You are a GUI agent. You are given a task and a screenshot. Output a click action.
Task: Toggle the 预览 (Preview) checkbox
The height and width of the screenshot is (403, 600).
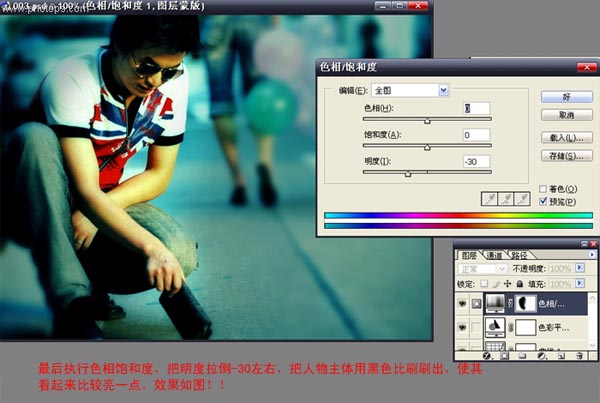(x=544, y=200)
